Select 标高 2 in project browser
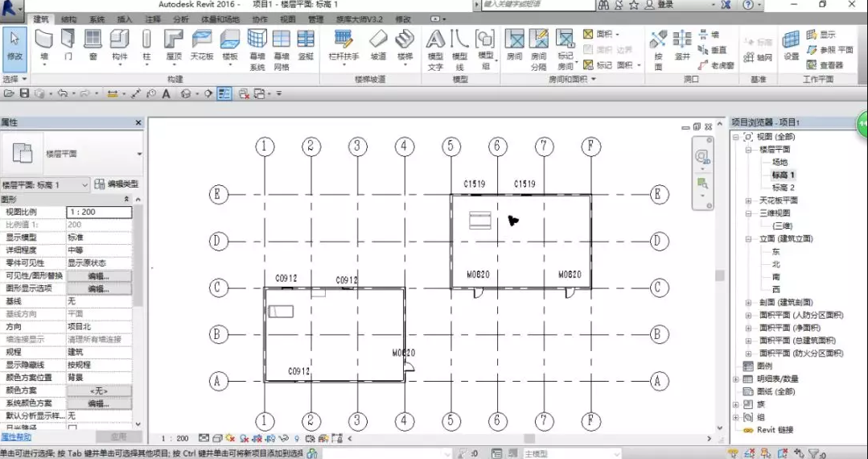The image size is (868, 459). pyautogui.click(x=784, y=188)
